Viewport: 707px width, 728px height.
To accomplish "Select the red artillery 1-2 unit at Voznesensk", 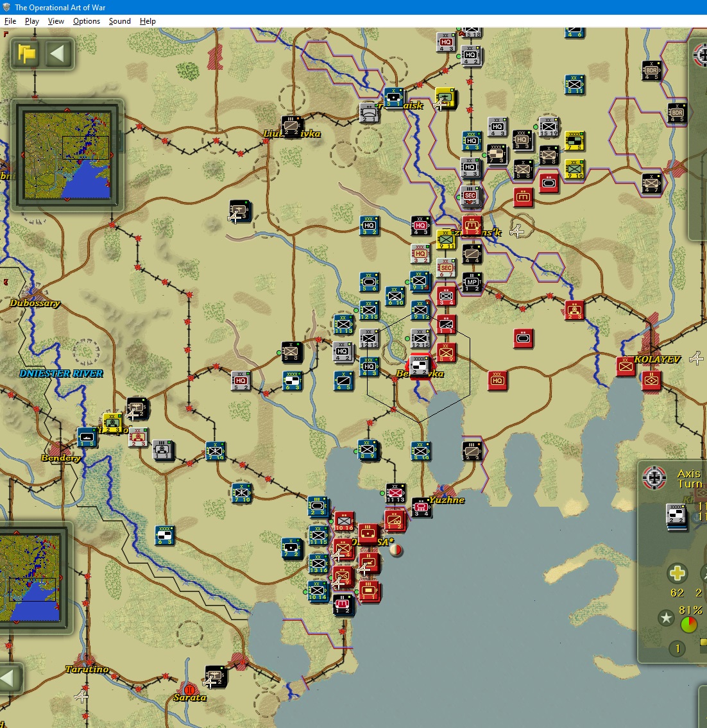I will [472, 226].
